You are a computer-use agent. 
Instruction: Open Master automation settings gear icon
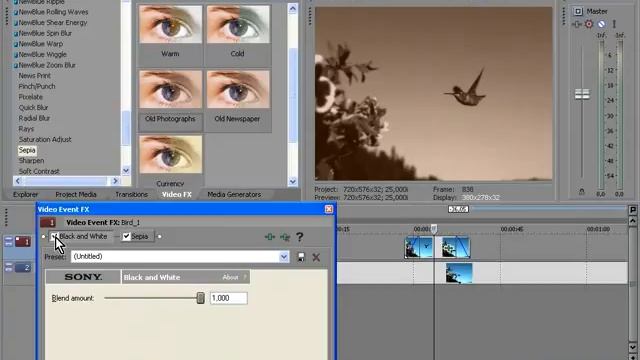(x=589, y=24)
